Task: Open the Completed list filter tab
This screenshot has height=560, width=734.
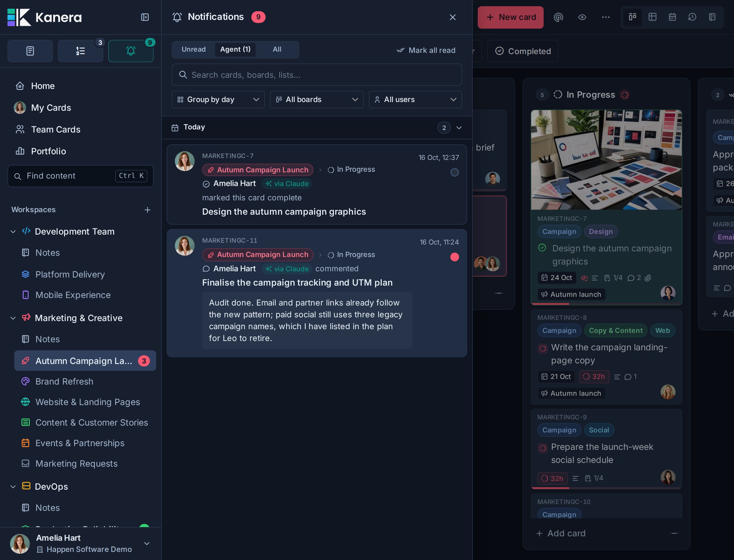Action: pos(523,51)
